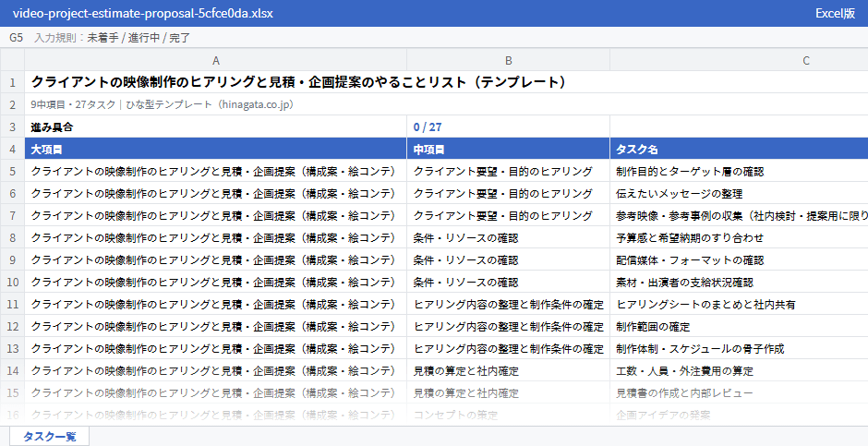The image size is (868, 446).
Task: Click subtitle cell 9中項目・27タスク
Action: pyautogui.click(x=446, y=104)
